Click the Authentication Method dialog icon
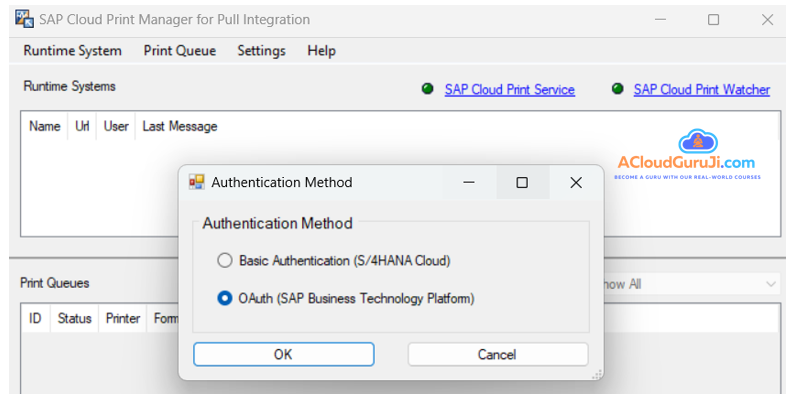 pyautogui.click(x=197, y=182)
